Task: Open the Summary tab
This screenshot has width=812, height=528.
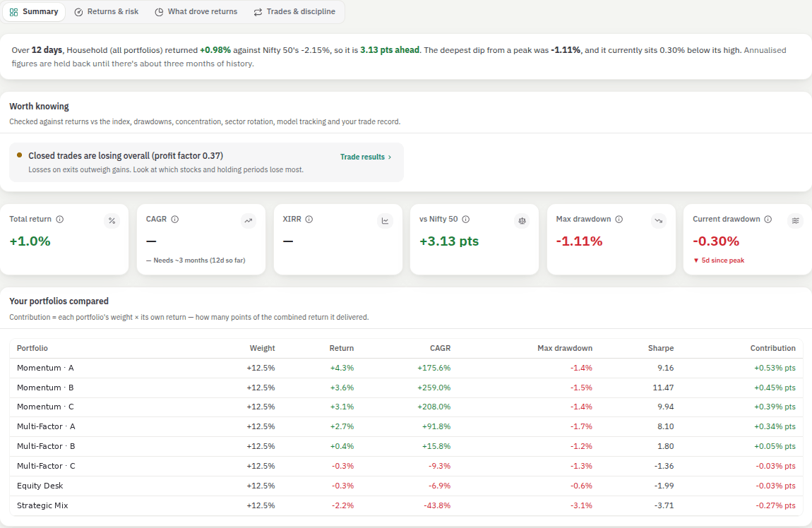Action: click(34, 11)
